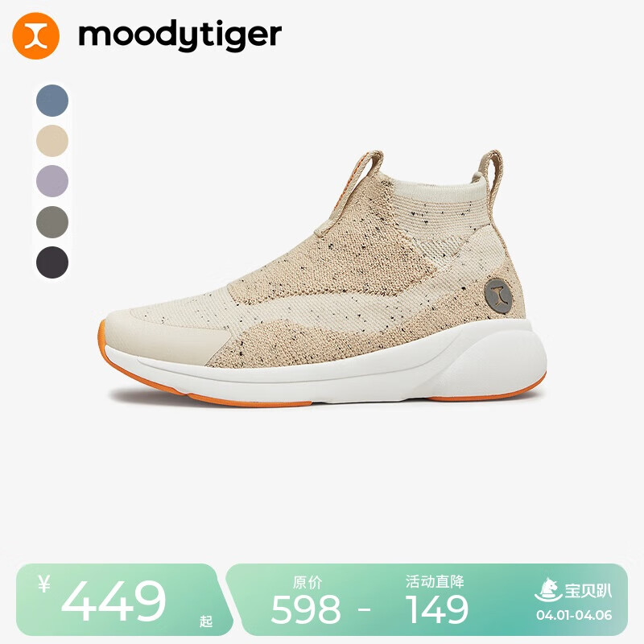
Task: Click the 起 starting-price character
Action: point(206,621)
